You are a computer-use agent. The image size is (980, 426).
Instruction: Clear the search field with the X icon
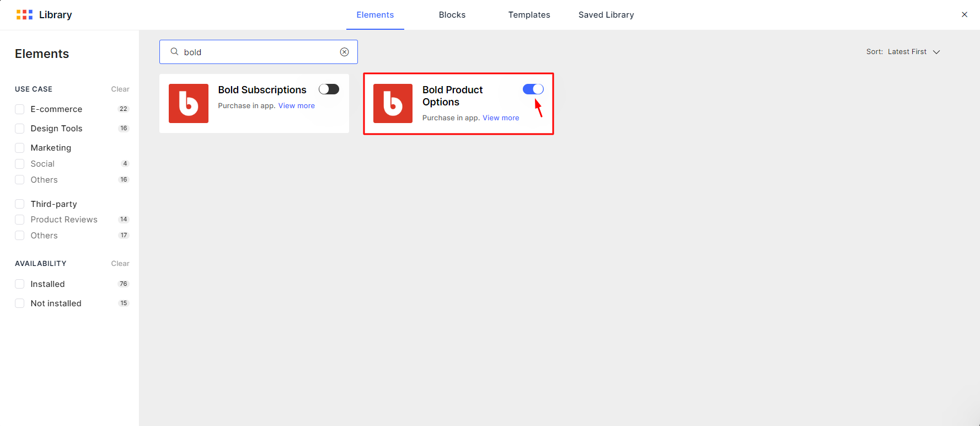click(344, 52)
